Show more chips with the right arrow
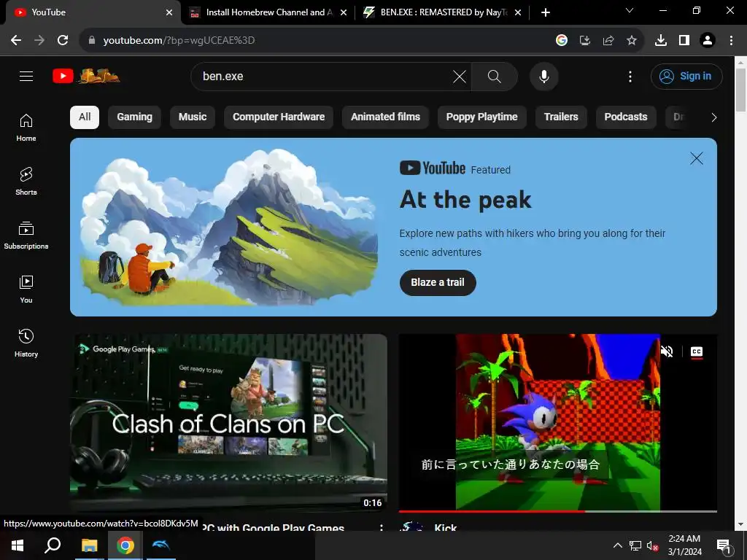 (713, 117)
